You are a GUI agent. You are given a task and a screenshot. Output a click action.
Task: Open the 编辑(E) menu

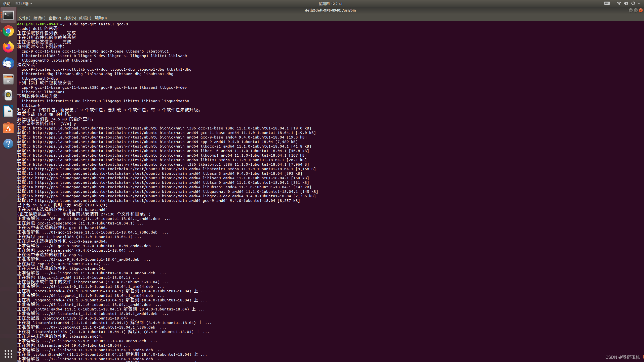[x=39, y=18]
